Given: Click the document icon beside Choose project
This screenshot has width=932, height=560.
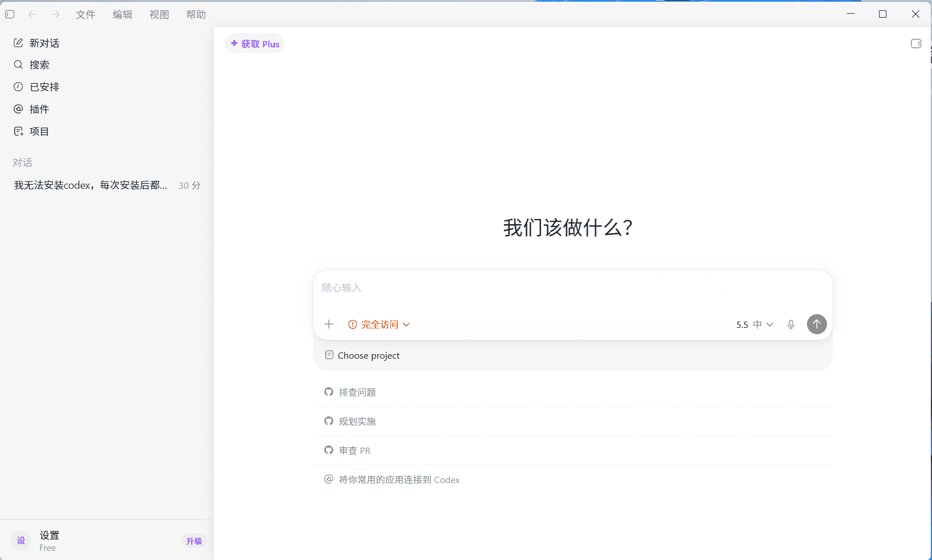Looking at the screenshot, I should click(x=329, y=355).
